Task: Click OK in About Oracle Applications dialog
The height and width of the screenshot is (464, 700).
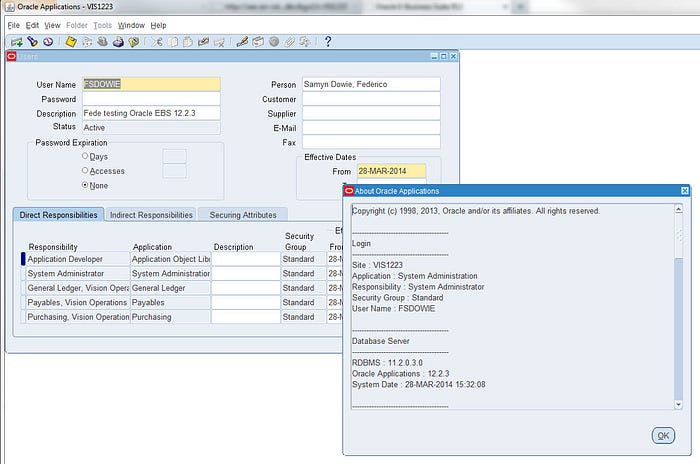Action: click(x=663, y=436)
